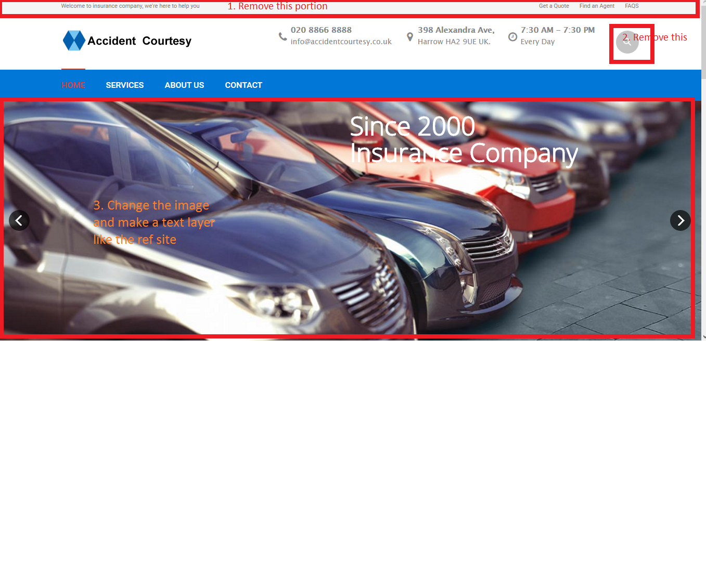The height and width of the screenshot is (588, 706).
Task: Open the SERVICES menu item
Action: coord(125,85)
